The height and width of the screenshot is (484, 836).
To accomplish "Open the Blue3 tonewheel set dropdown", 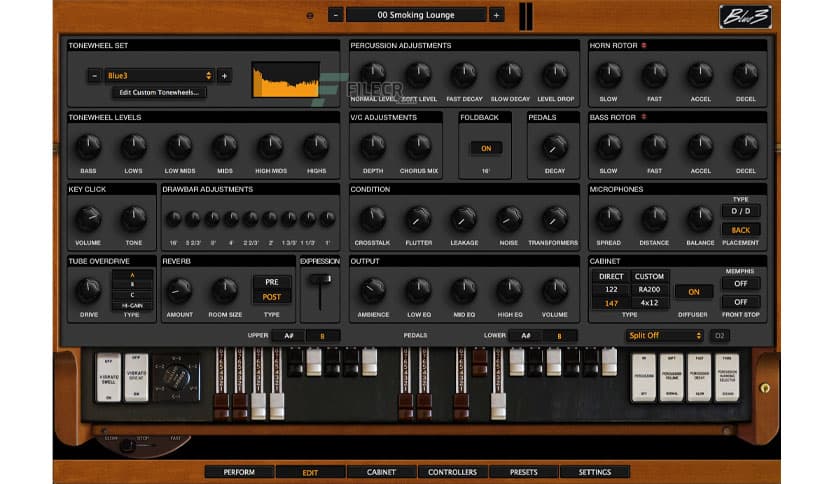I will tap(159, 76).
